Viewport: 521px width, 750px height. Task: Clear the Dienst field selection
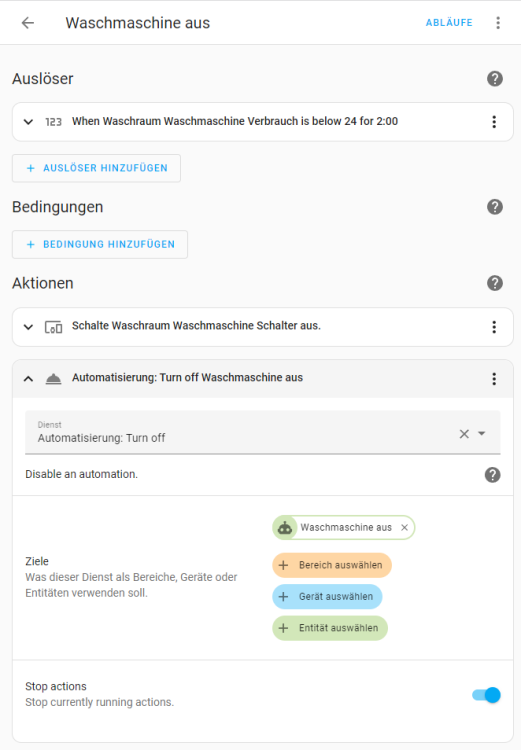tap(464, 434)
